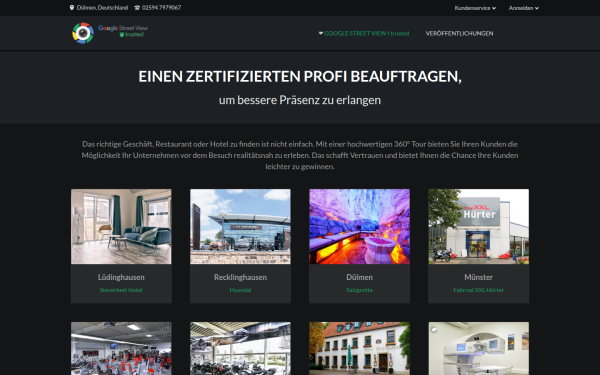The width and height of the screenshot is (600, 375).
Task: Click subheading um bessere Präsenz zu erlangen
Action: click(300, 100)
